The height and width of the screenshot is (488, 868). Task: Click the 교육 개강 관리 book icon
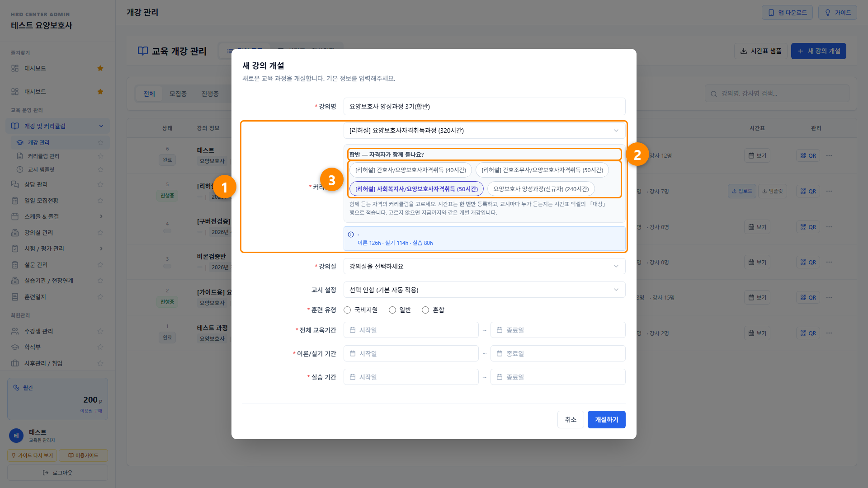pos(143,51)
